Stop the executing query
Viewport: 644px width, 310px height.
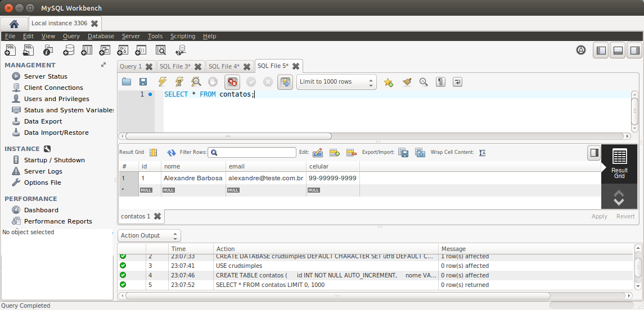point(213,81)
